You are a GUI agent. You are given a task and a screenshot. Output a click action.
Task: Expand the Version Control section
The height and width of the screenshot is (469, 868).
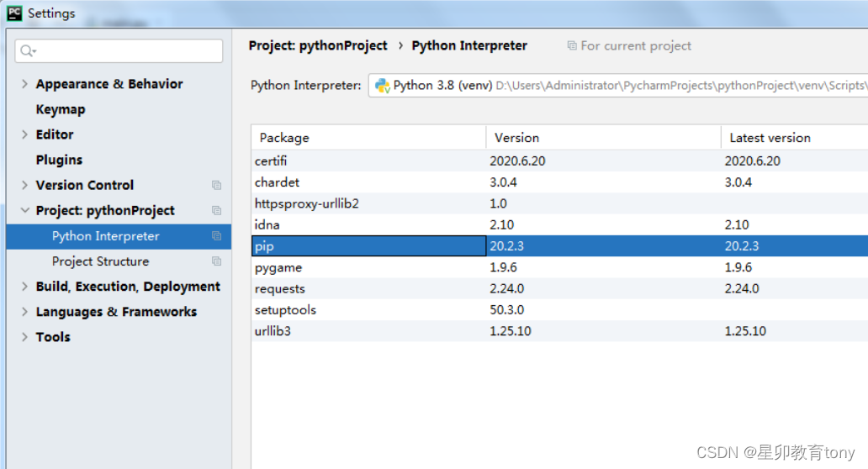coord(24,185)
